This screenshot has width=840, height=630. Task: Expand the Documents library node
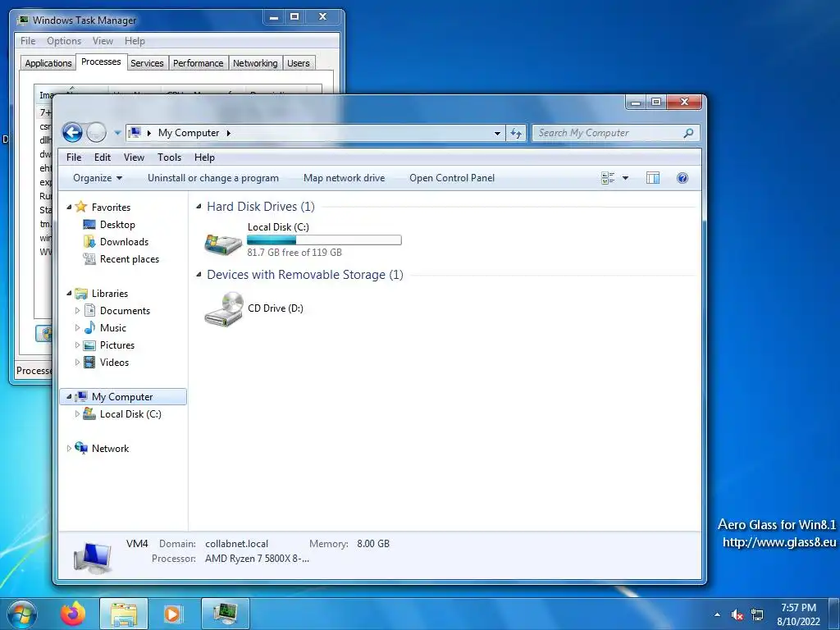(77, 311)
